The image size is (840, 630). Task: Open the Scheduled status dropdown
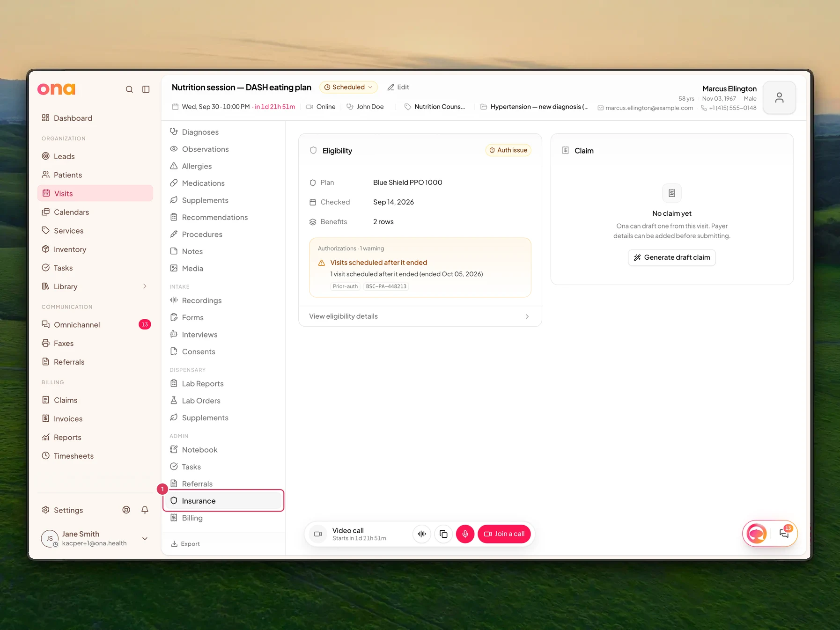(x=348, y=87)
